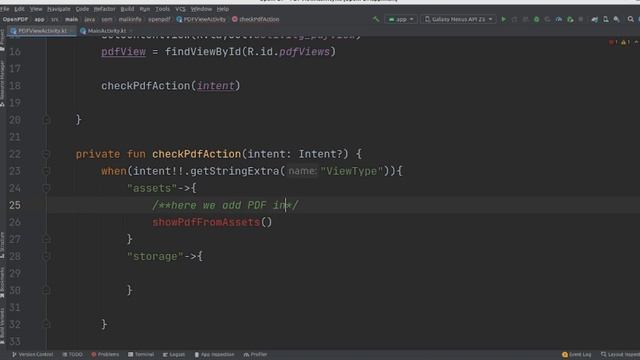Click checkPdfAction breadcrumb item

256,19
